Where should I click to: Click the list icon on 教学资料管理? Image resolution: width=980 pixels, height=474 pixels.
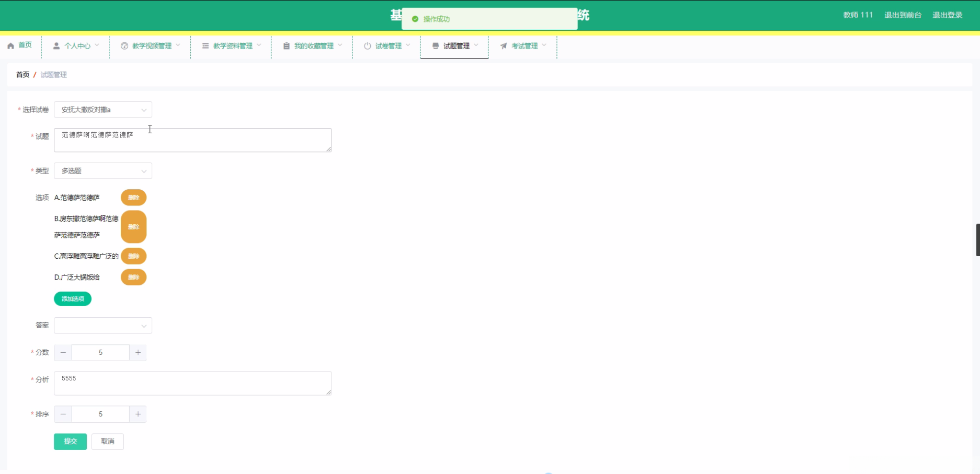coord(206,46)
